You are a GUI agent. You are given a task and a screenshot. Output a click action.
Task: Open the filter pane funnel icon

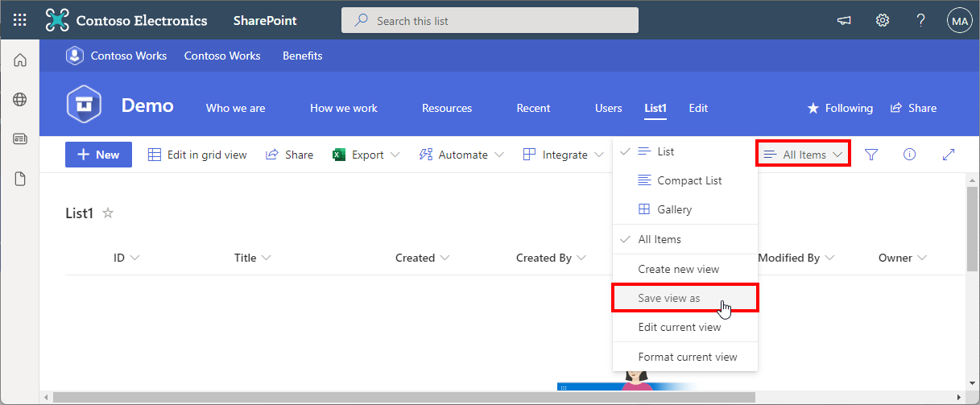[871, 155]
